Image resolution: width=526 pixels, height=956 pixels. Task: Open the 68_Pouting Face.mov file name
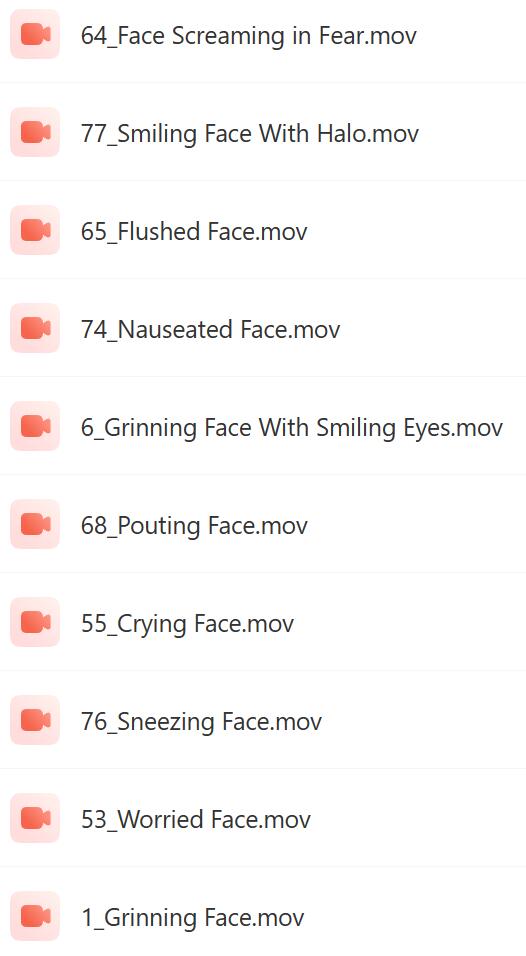194,526
